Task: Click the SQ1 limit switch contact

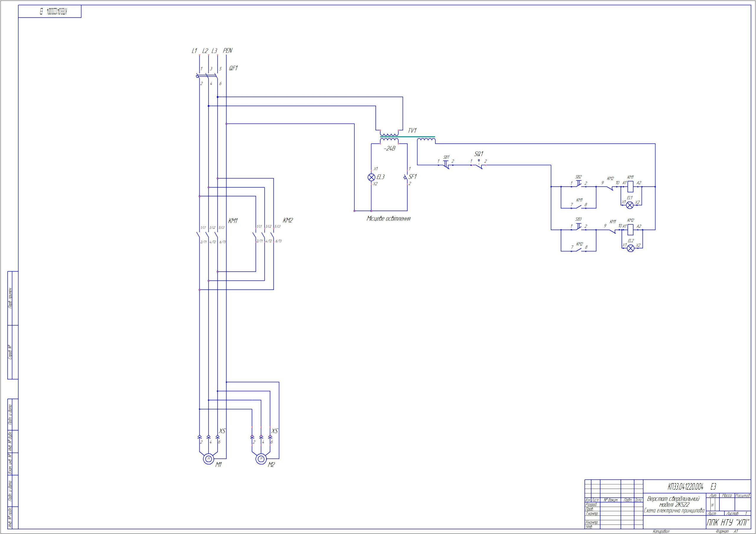Action: click(479, 164)
